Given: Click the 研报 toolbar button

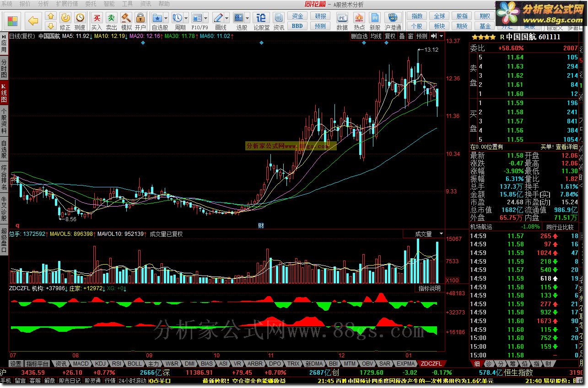Looking at the screenshot, I should tap(320, 16).
